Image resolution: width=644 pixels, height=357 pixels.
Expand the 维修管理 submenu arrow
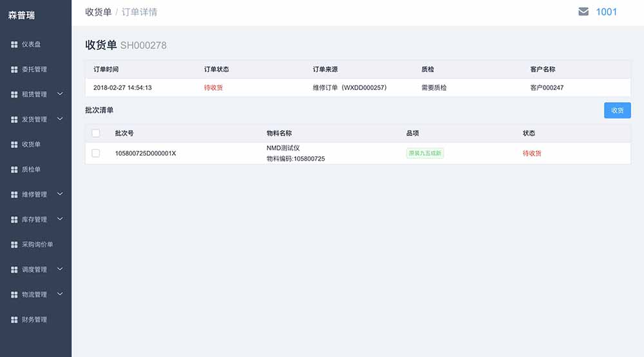(x=60, y=194)
